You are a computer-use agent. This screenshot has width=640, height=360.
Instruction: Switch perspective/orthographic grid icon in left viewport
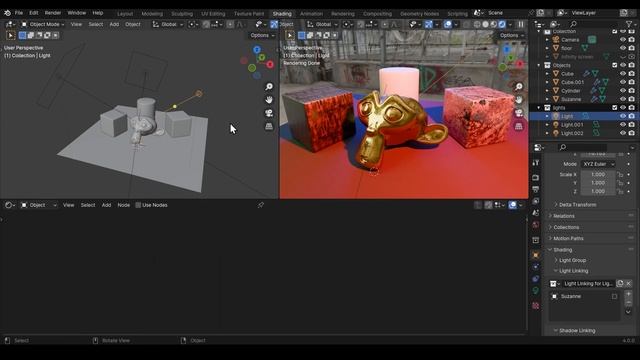[x=269, y=126]
